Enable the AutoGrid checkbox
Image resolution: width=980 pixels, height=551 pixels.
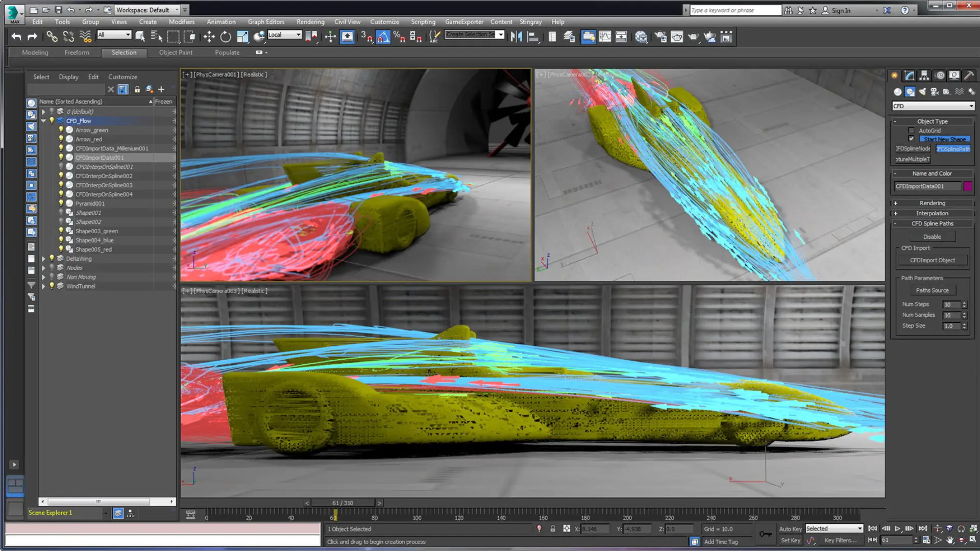tap(912, 130)
